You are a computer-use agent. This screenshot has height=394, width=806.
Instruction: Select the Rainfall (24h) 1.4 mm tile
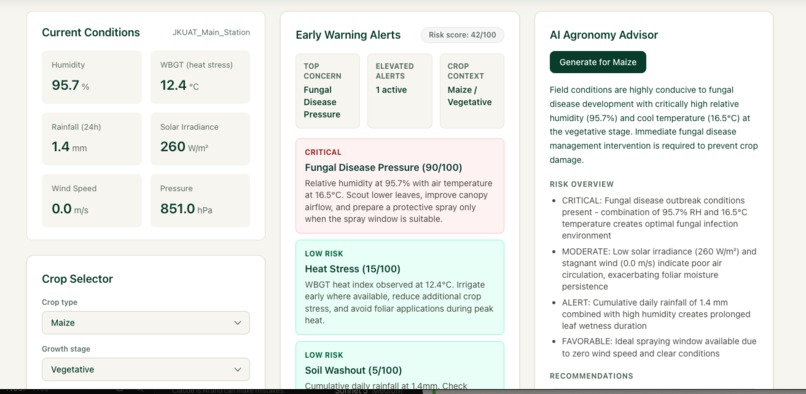click(x=91, y=139)
